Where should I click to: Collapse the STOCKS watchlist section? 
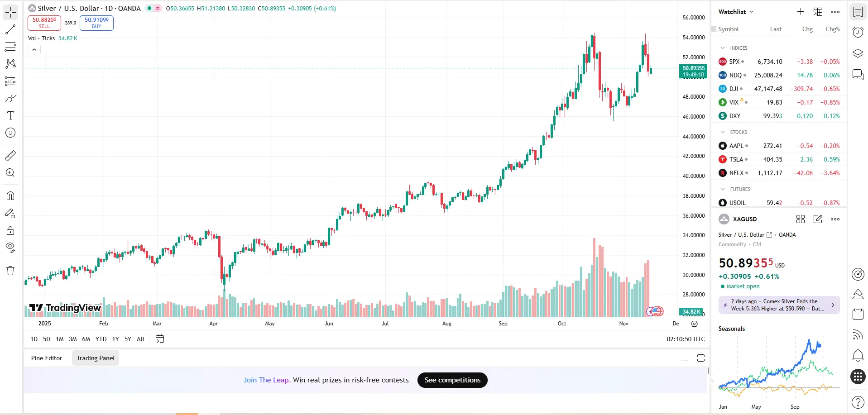(x=723, y=132)
